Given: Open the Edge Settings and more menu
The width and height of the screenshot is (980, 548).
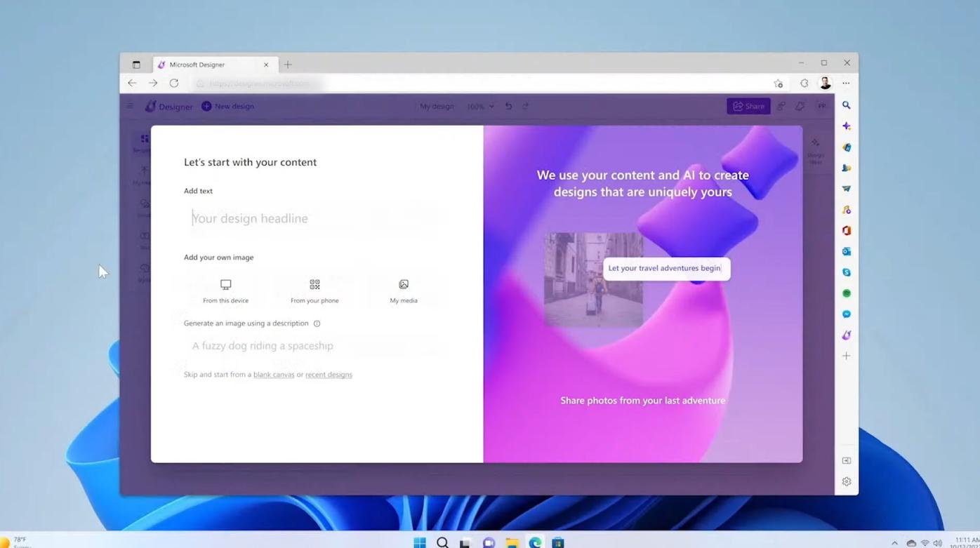Looking at the screenshot, I should coord(846,83).
